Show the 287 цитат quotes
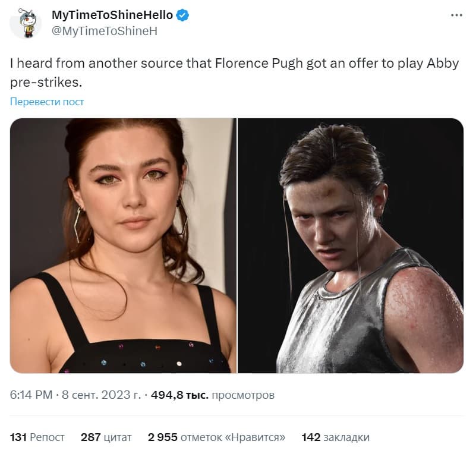The height and width of the screenshot is (457, 476). pyautogui.click(x=106, y=437)
